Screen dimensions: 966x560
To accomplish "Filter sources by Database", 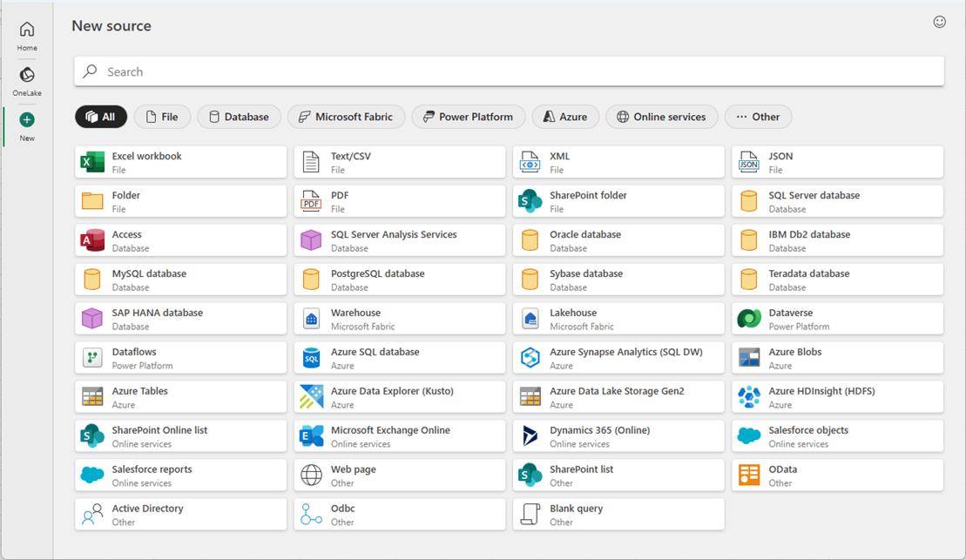I will pos(239,117).
